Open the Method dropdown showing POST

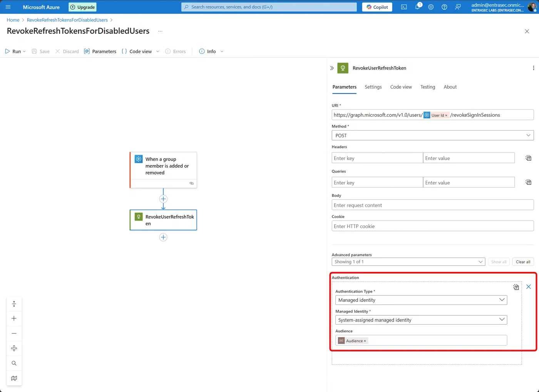(x=433, y=136)
